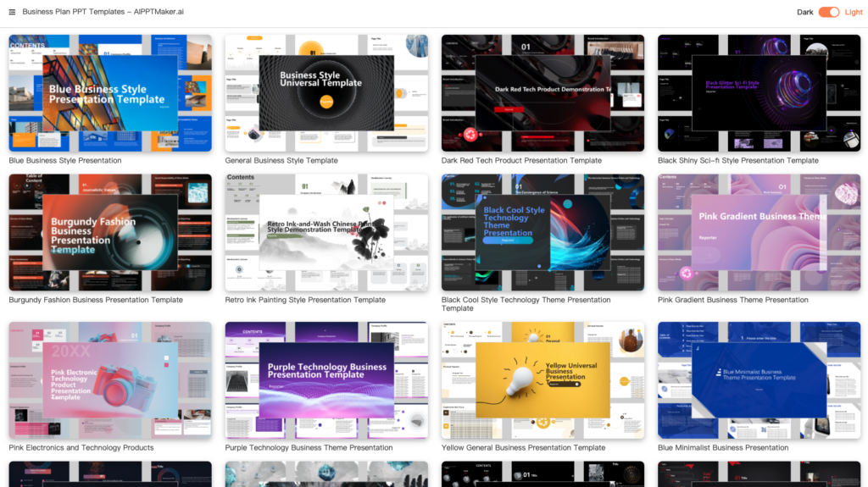Open the General Business Style Template thumbnail

tap(326, 93)
